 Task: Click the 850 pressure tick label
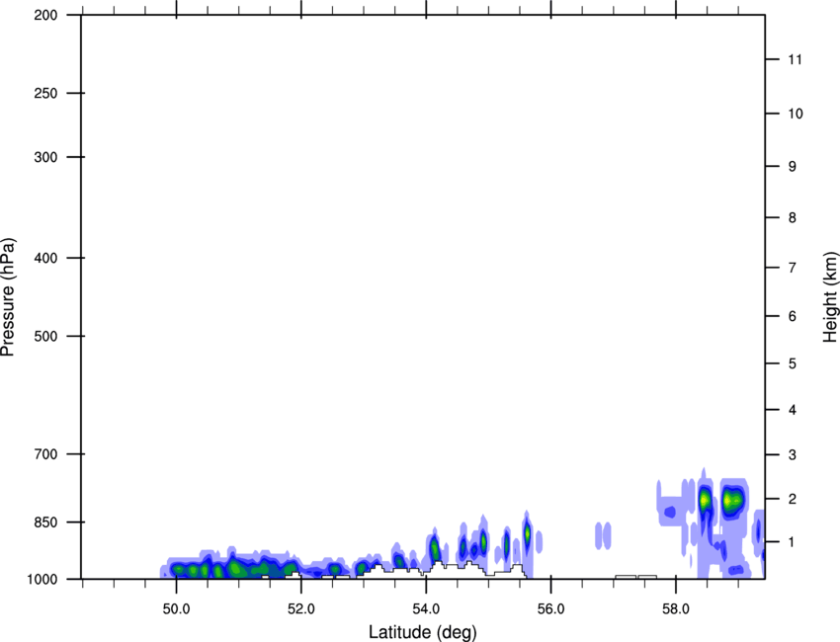click(45, 522)
